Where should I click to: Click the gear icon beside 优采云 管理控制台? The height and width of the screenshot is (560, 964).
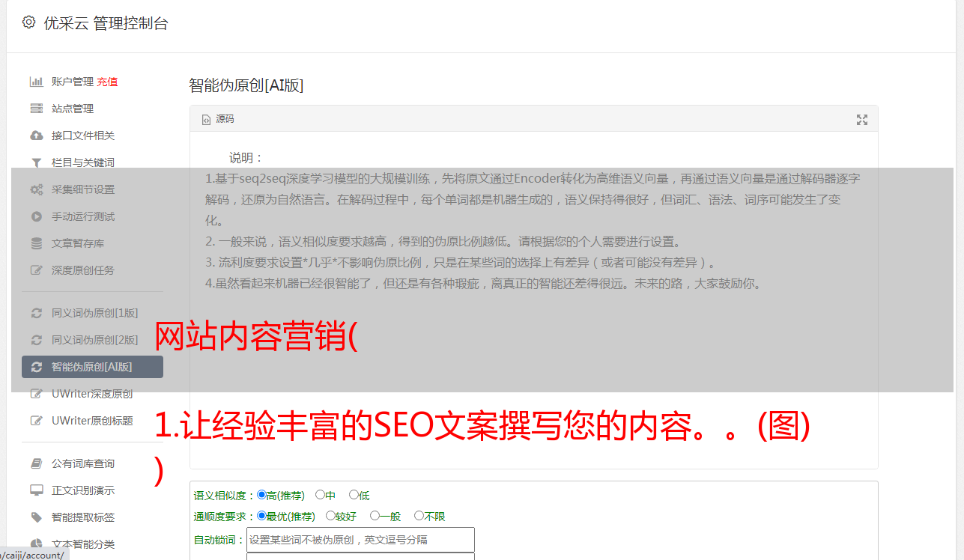pos(28,22)
